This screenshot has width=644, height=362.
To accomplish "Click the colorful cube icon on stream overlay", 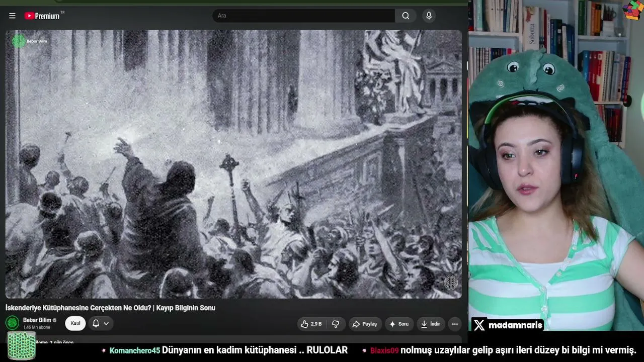I will click(632, 10).
